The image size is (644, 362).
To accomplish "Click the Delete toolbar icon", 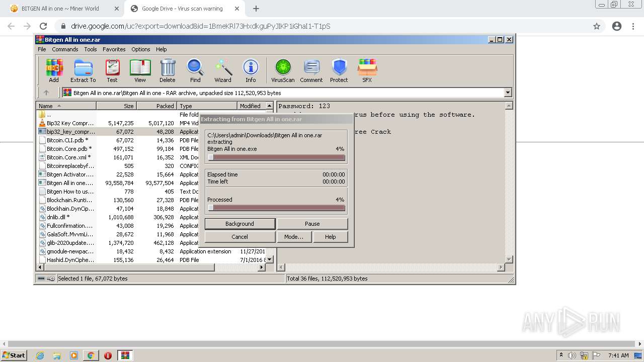I will (168, 70).
